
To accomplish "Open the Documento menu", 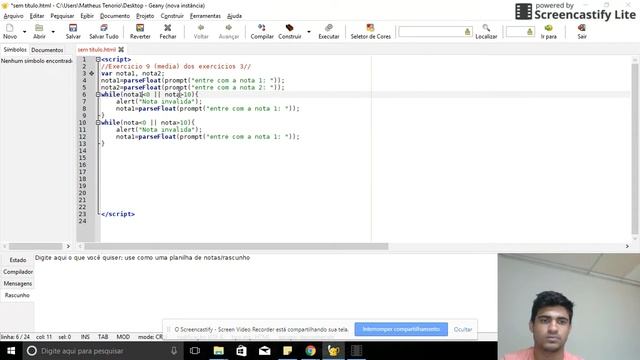I will [x=115, y=16].
